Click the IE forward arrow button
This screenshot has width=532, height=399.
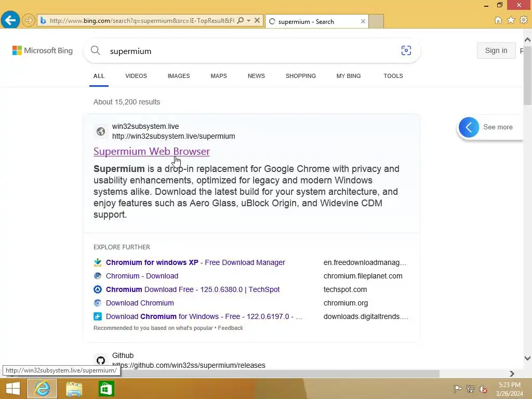pos(29,20)
